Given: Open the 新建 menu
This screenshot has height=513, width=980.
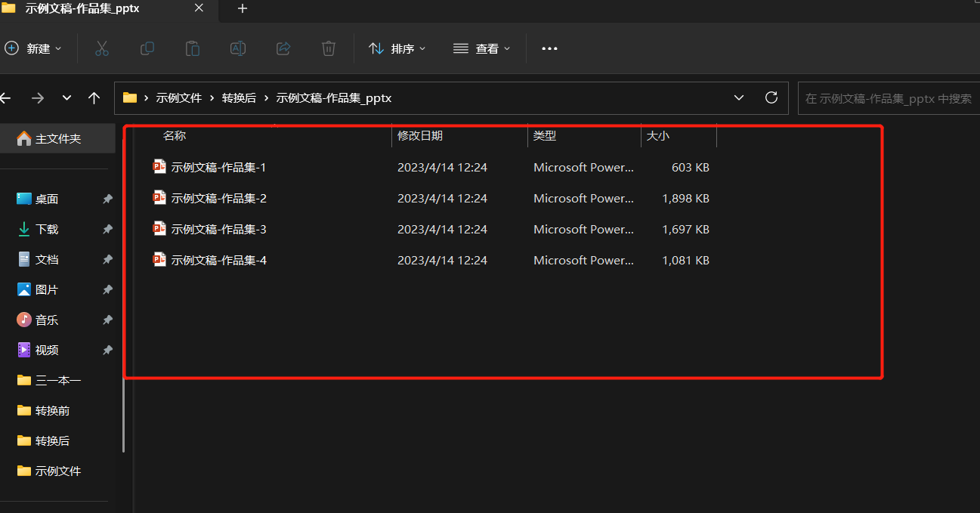Looking at the screenshot, I should 33,48.
